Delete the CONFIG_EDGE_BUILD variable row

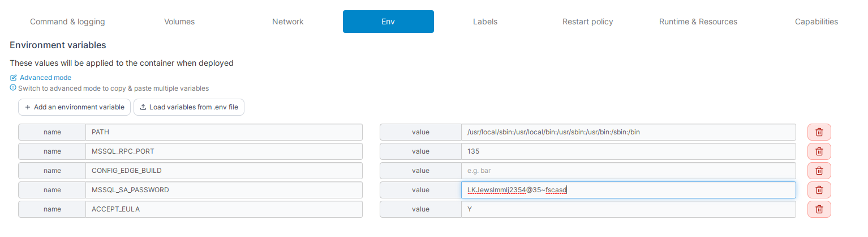click(x=819, y=171)
